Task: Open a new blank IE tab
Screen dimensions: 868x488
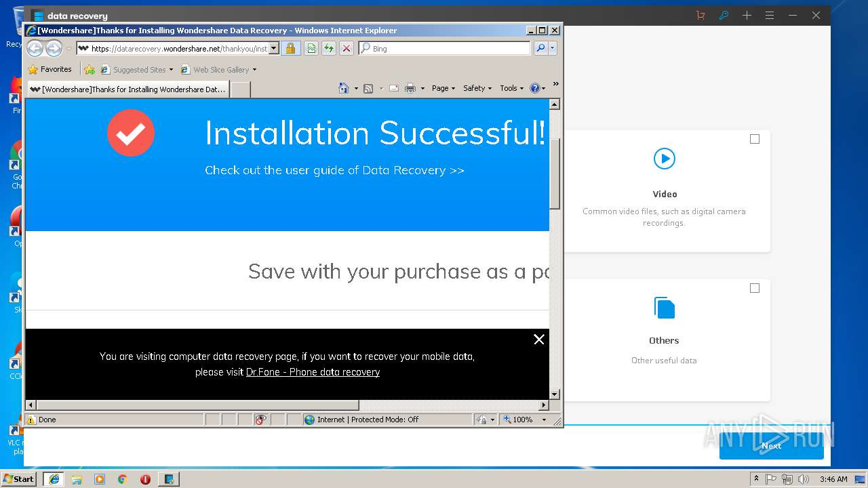Action: (241, 89)
